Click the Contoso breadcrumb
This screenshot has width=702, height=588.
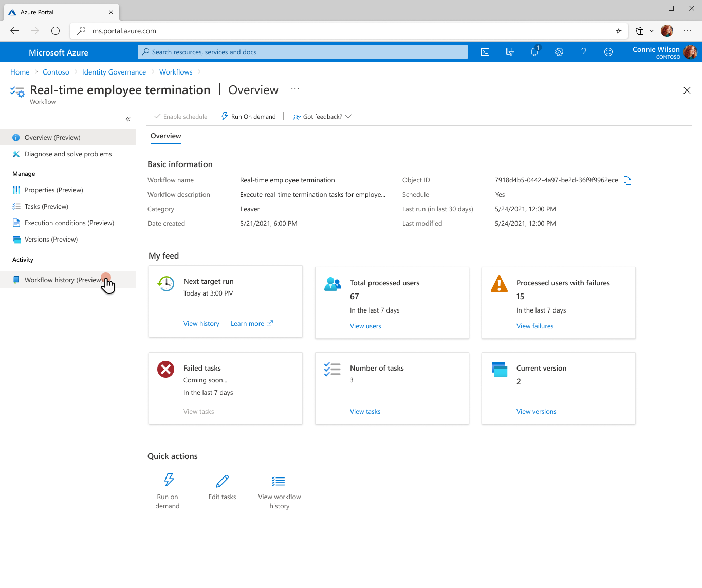click(x=56, y=72)
